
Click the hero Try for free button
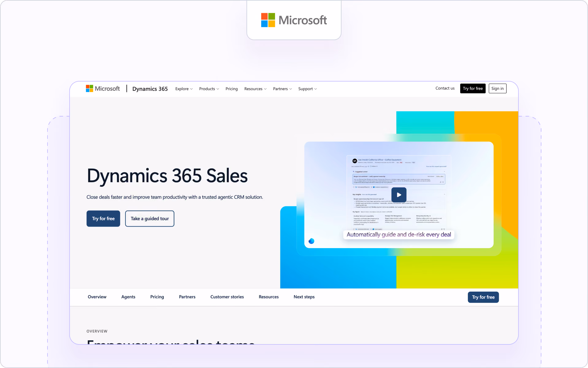(103, 219)
